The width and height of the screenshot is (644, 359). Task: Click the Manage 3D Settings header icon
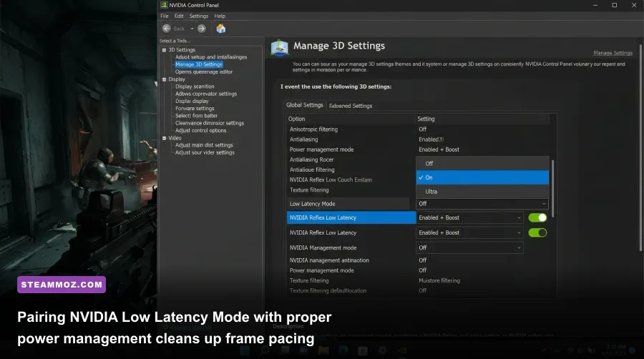pyautogui.click(x=280, y=48)
